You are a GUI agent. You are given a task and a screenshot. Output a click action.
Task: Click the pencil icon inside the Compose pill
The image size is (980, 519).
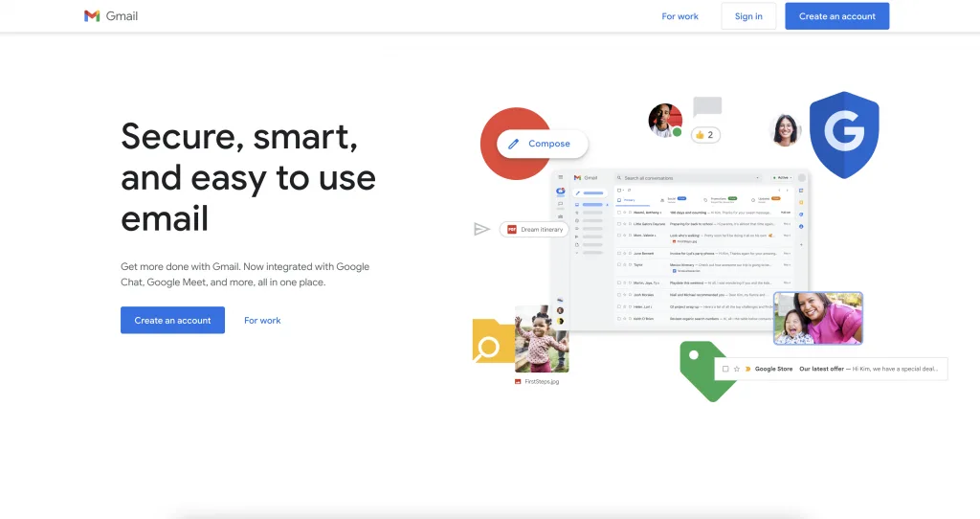(x=513, y=144)
